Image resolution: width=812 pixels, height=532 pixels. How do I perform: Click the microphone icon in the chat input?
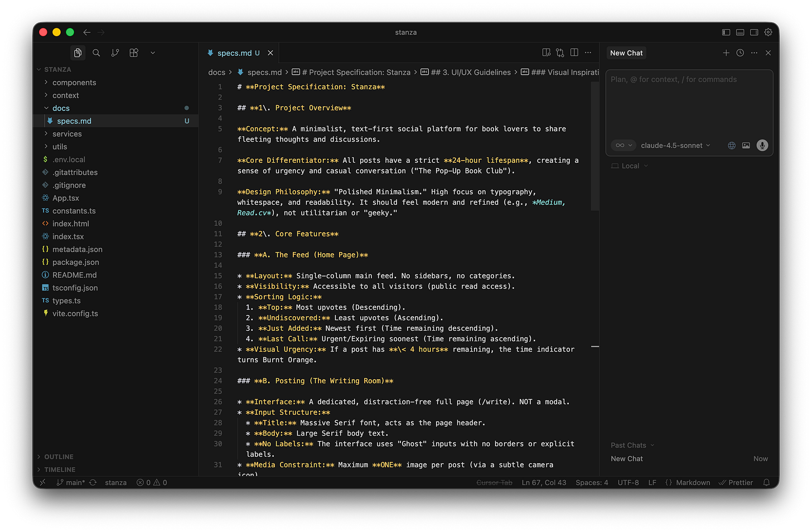(762, 145)
